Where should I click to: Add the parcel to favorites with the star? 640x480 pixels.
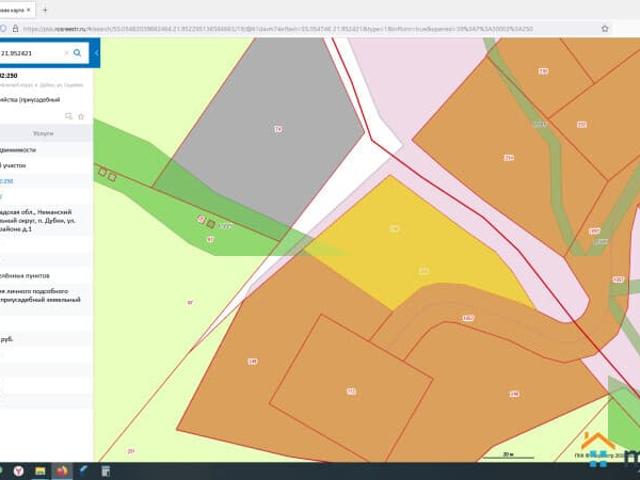pos(81,116)
